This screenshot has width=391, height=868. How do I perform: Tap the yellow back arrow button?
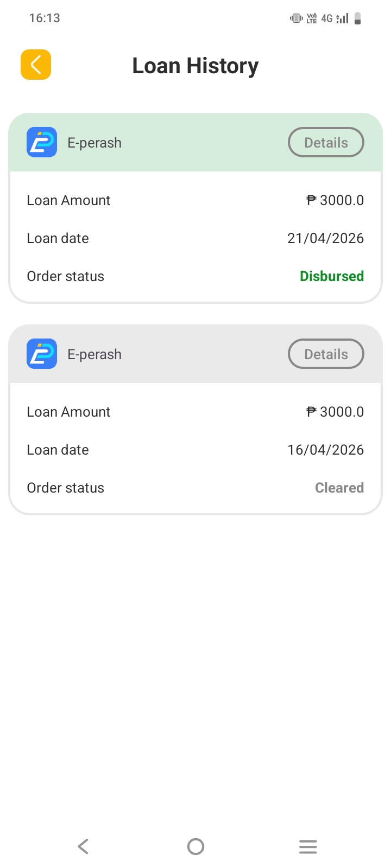[x=36, y=65]
